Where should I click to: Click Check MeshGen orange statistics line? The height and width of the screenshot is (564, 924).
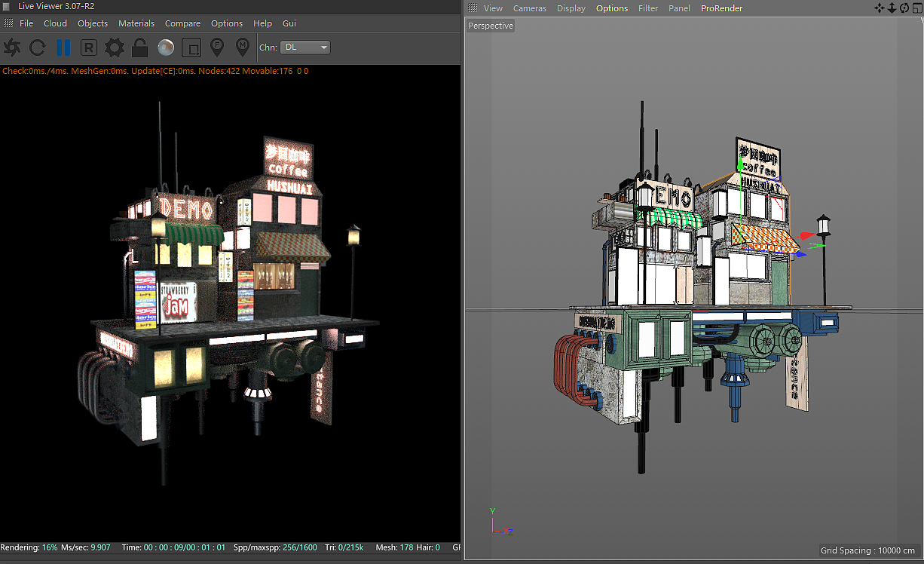(x=155, y=71)
